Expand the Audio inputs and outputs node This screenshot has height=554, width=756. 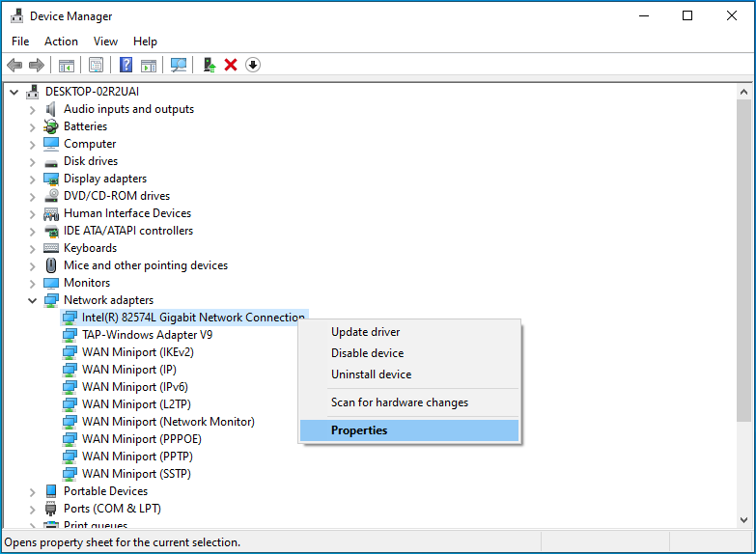click(32, 109)
